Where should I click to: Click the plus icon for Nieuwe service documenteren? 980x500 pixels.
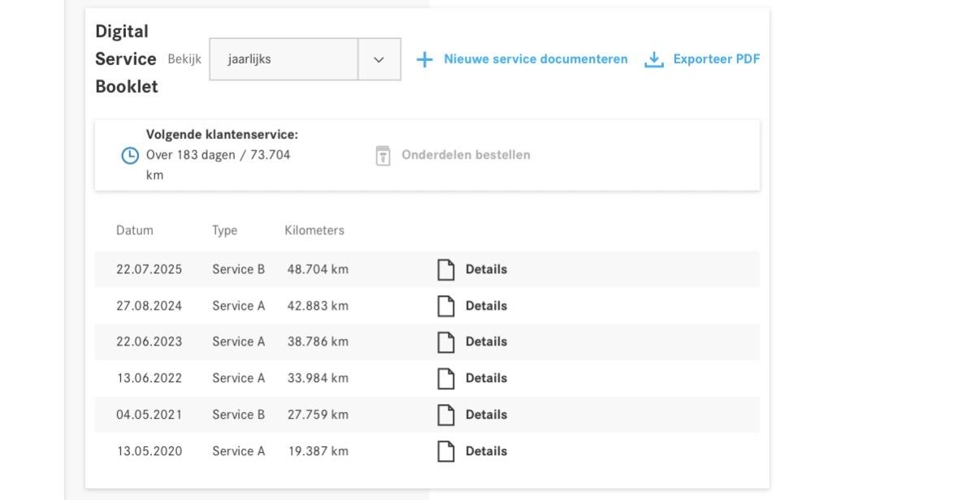pyautogui.click(x=424, y=59)
